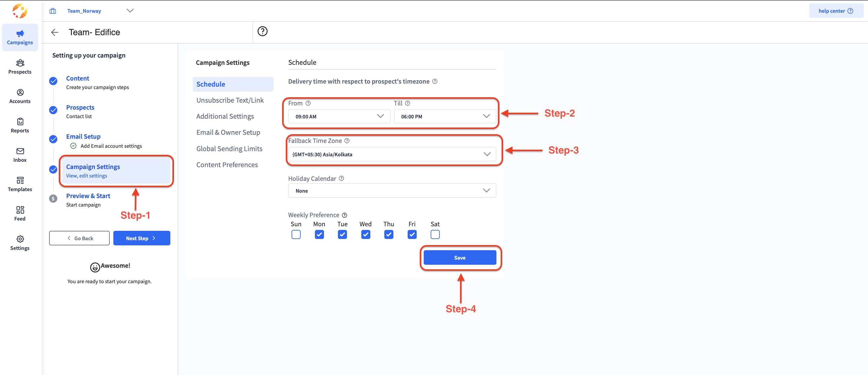Click the Next Step button

click(x=142, y=238)
